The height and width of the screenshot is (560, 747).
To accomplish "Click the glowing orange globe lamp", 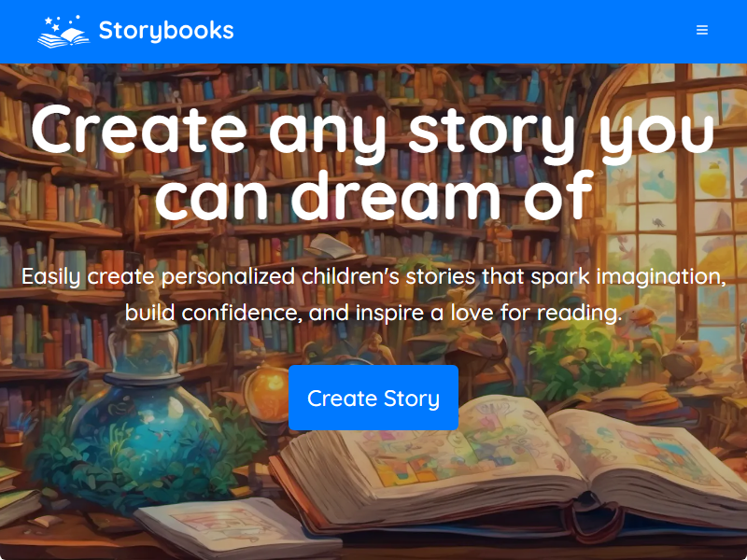I will pyautogui.click(x=266, y=395).
